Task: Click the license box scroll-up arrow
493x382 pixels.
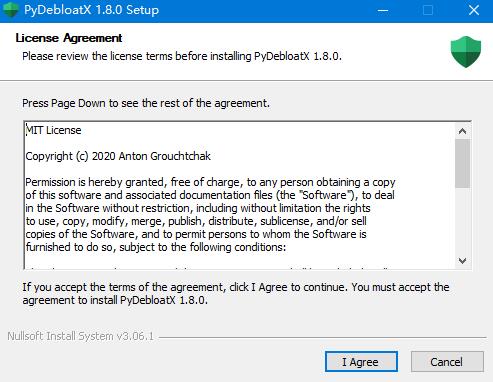Action: click(462, 131)
